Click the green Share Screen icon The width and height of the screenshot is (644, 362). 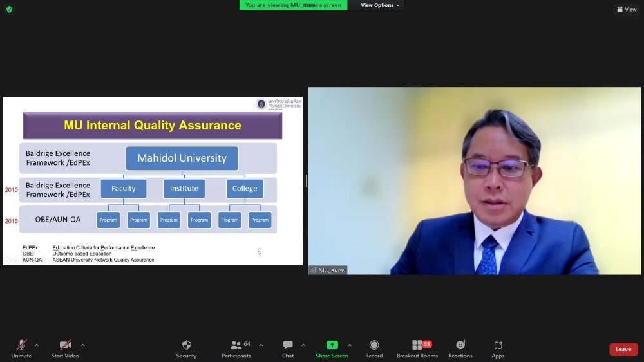click(x=332, y=345)
